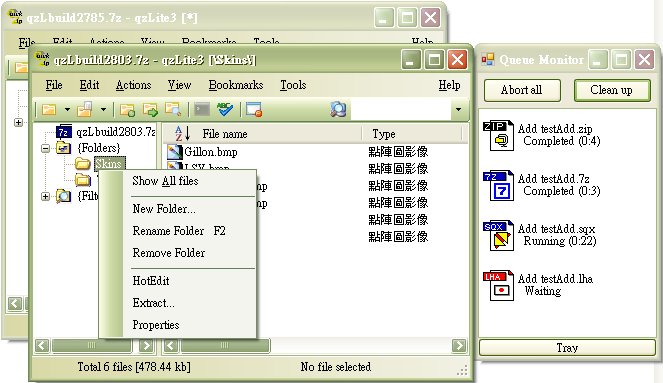
Task: Click the Total 6 files status bar text
Action: (134, 367)
